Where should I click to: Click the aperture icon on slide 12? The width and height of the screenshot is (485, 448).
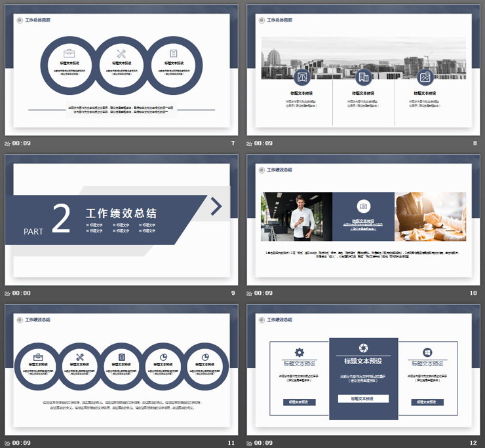(x=363, y=348)
